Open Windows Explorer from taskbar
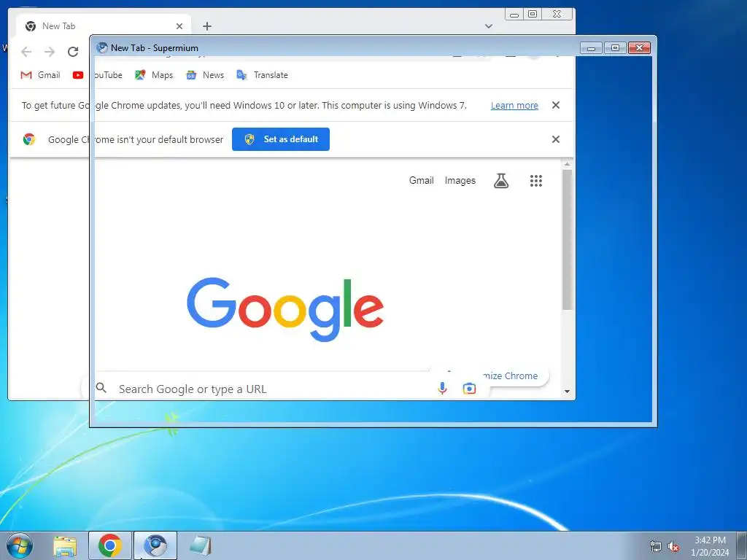 [65, 545]
